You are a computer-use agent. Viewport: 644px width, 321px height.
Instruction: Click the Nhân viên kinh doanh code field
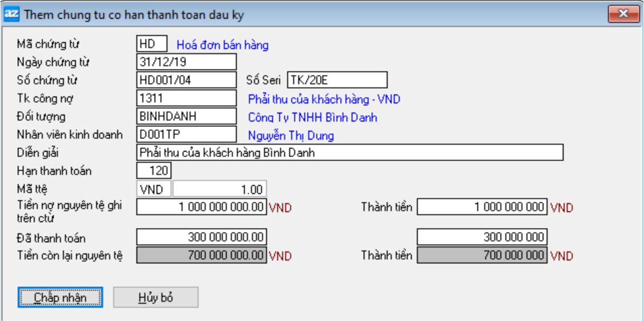pos(186,135)
